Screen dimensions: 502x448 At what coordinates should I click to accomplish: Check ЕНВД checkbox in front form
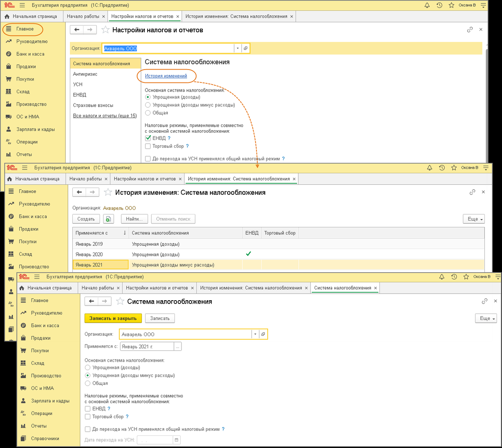pos(87,409)
